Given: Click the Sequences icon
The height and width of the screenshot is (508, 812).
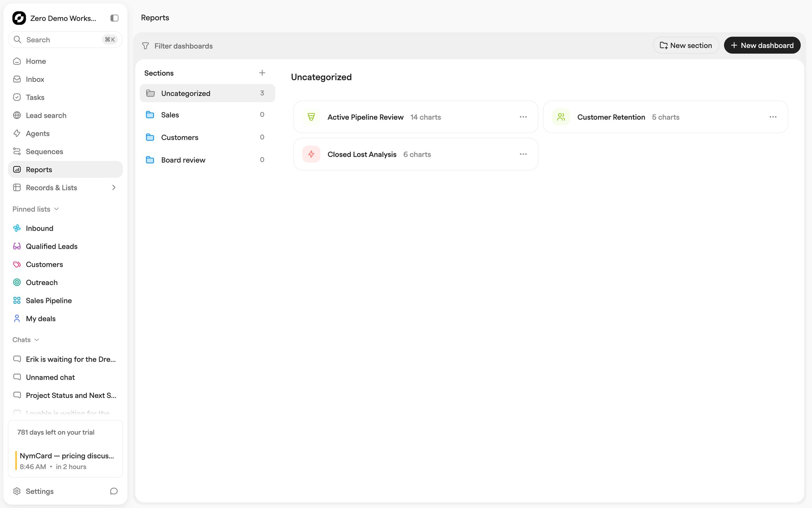Looking at the screenshot, I should [17, 151].
